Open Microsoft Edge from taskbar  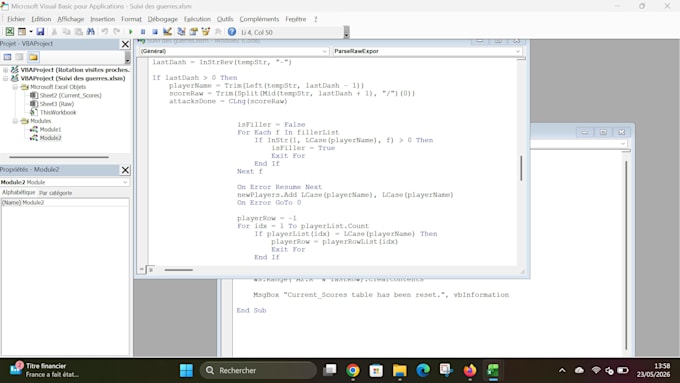tap(423, 370)
